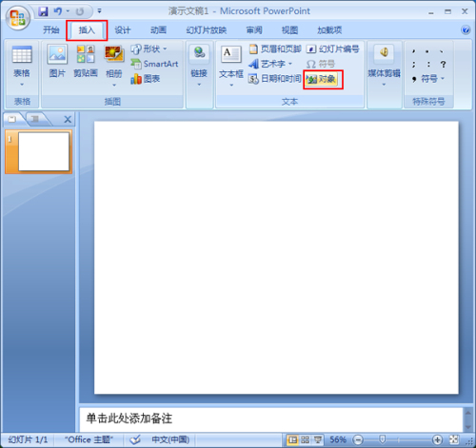Image resolution: width=476 pixels, height=448 pixels.
Task: Close the slides thumbnail pane
Action: (x=68, y=120)
